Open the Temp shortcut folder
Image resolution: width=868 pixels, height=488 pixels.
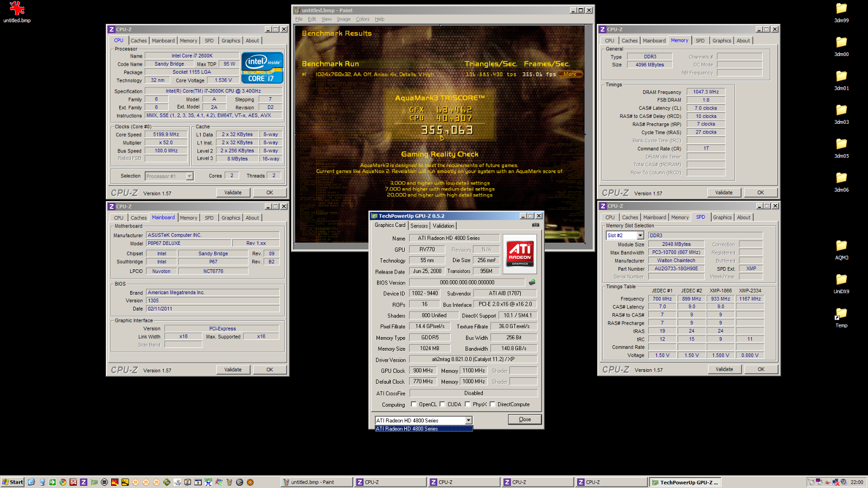[x=841, y=318]
